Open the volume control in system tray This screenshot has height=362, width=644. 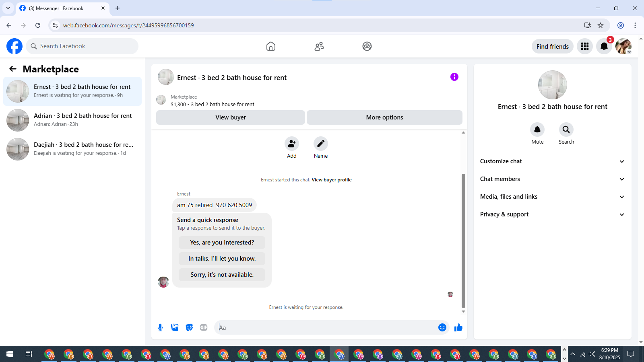tap(592, 354)
